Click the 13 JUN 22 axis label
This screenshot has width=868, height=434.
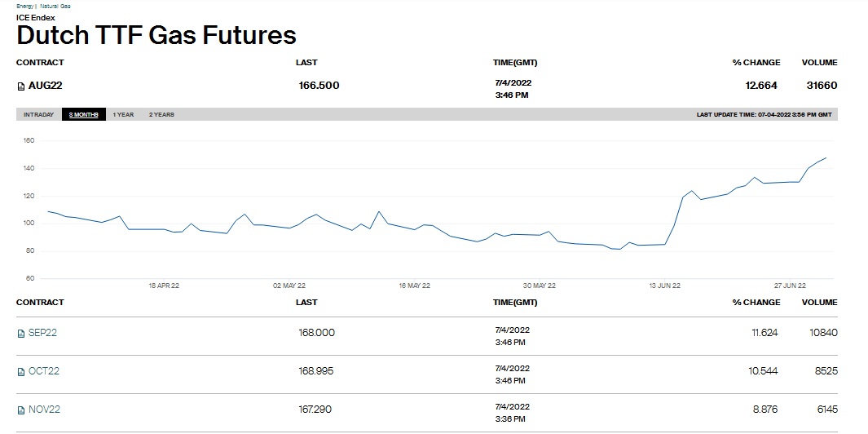664,286
